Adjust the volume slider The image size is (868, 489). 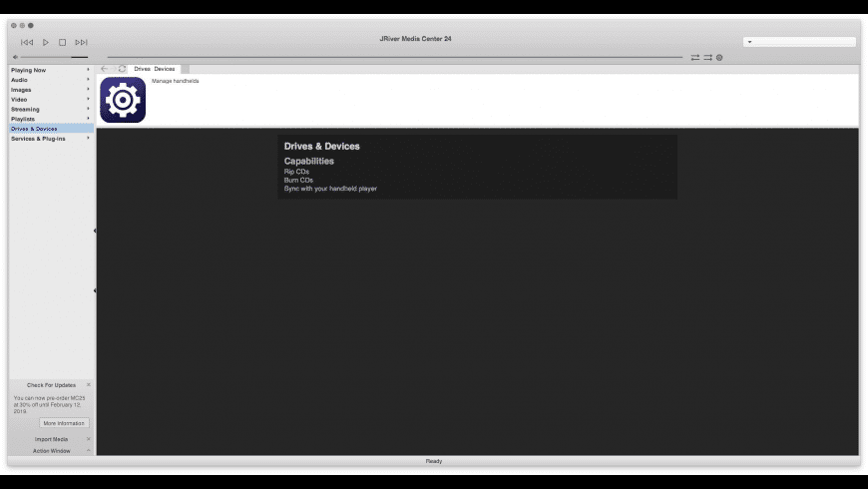[54, 57]
